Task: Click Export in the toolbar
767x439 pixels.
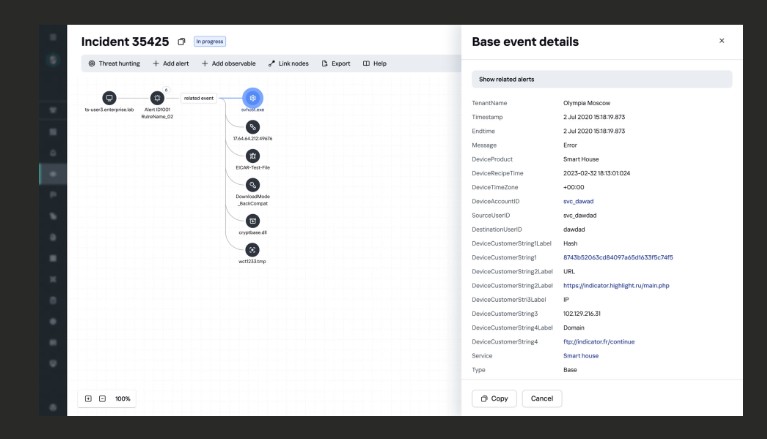Action: (x=336, y=63)
